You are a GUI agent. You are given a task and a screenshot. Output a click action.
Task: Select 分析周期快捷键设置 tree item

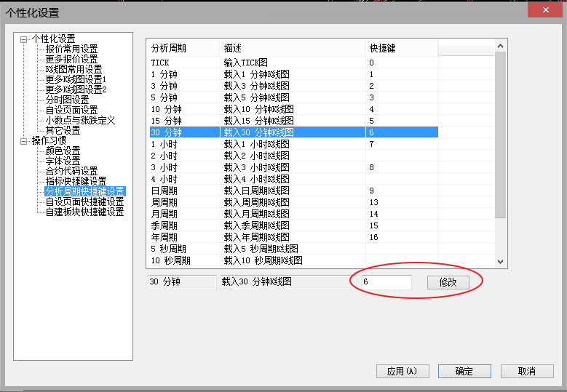pos(85,191)
